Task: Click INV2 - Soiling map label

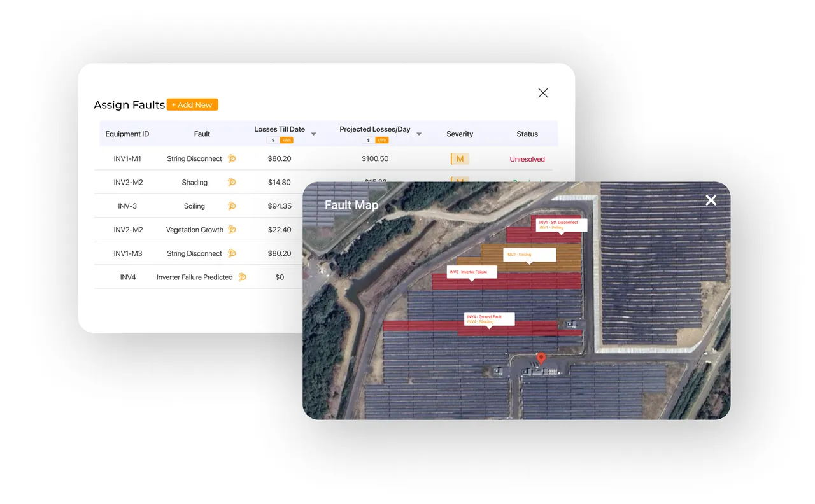Action: [530, 255]
